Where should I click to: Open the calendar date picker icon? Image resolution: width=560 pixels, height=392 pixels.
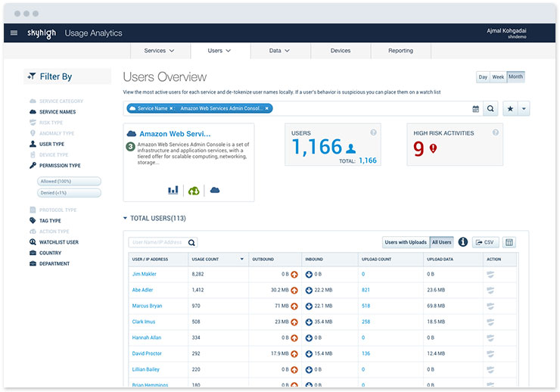click(x=475, y=109)
